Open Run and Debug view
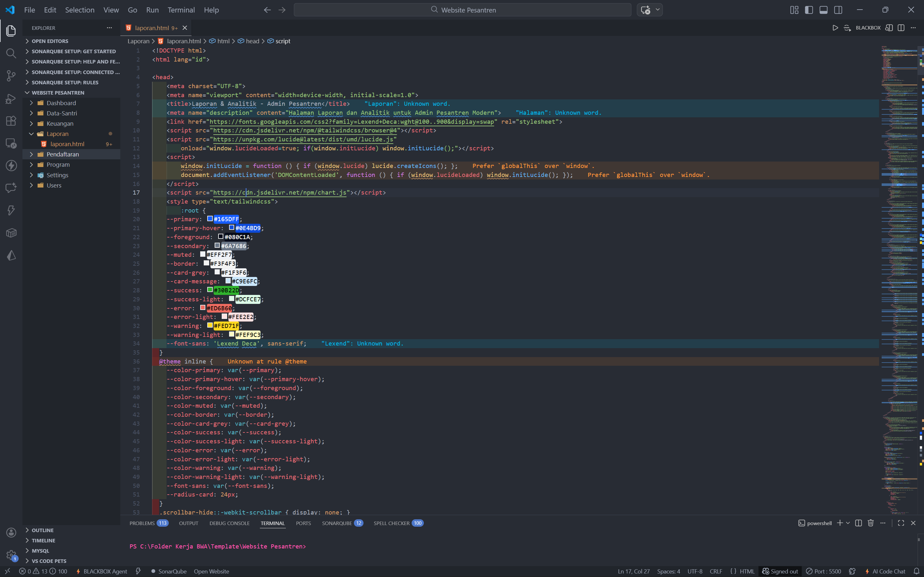 pos(11,98)
